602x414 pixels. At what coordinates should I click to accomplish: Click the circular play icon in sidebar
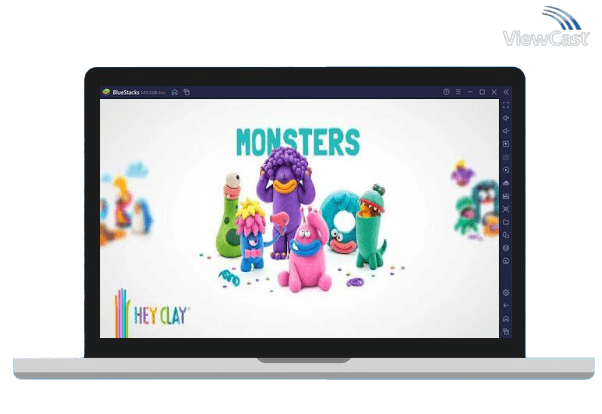coord(506,170)
